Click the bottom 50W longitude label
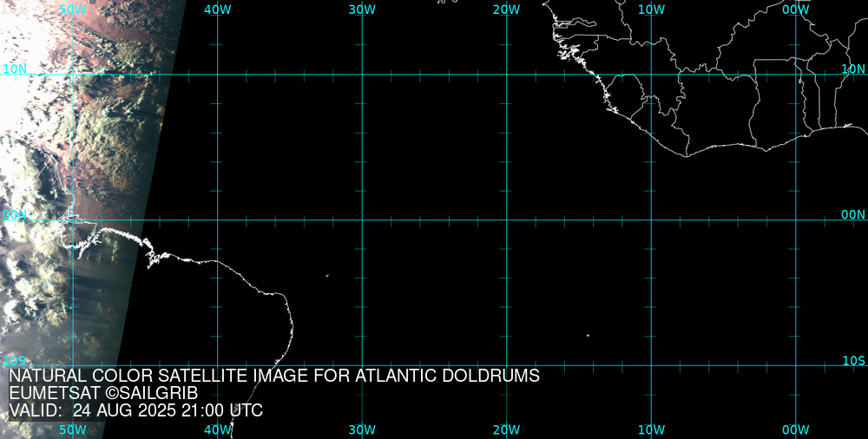The image size is (868, 439). tap(73, 429)
